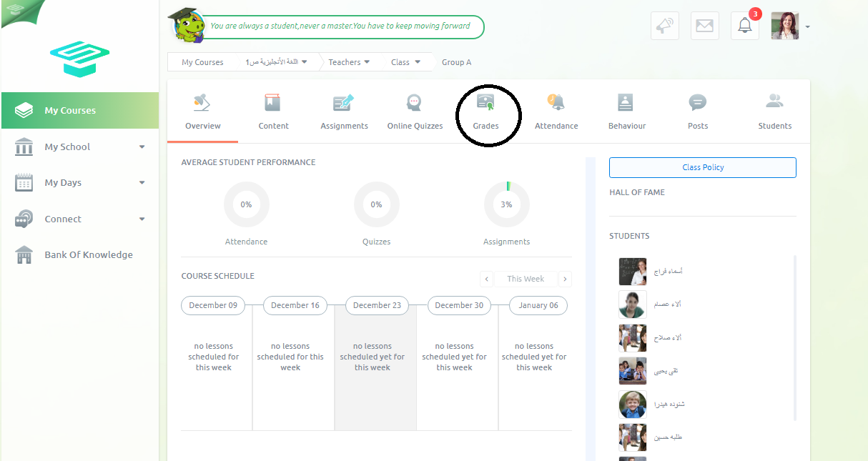The width and height of the screenshot is (868, 461).
Task: Go to previous week in course schedule
Action: point(487,279)
